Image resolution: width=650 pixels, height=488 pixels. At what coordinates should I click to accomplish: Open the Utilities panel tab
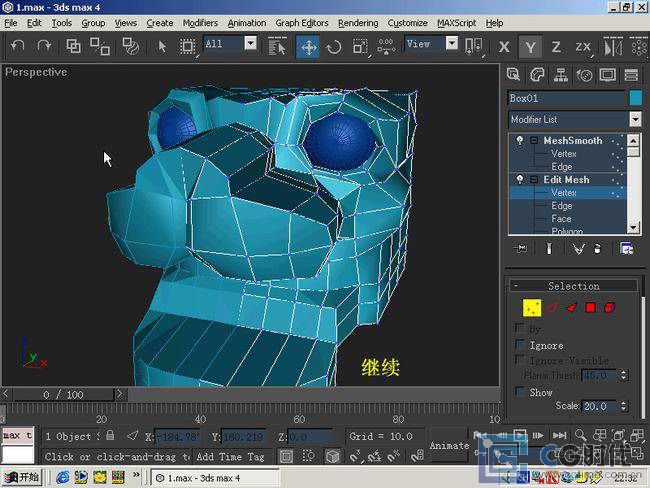631,75
